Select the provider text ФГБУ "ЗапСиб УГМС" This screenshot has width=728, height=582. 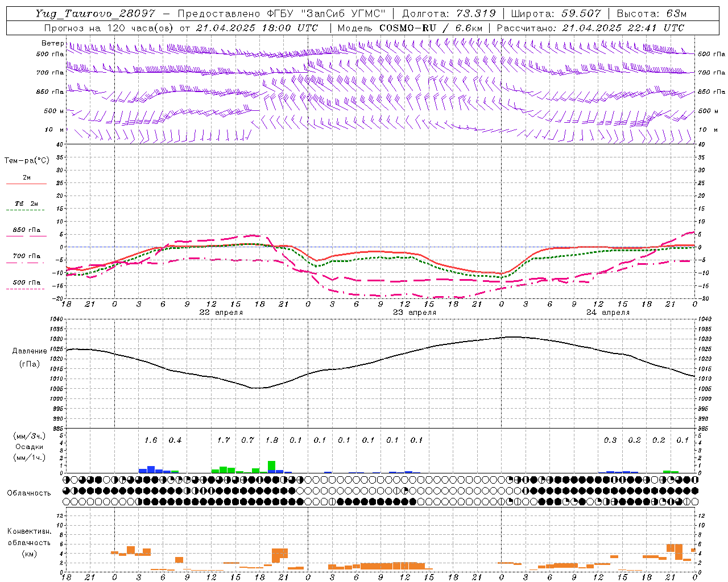[x=326, y=14]
